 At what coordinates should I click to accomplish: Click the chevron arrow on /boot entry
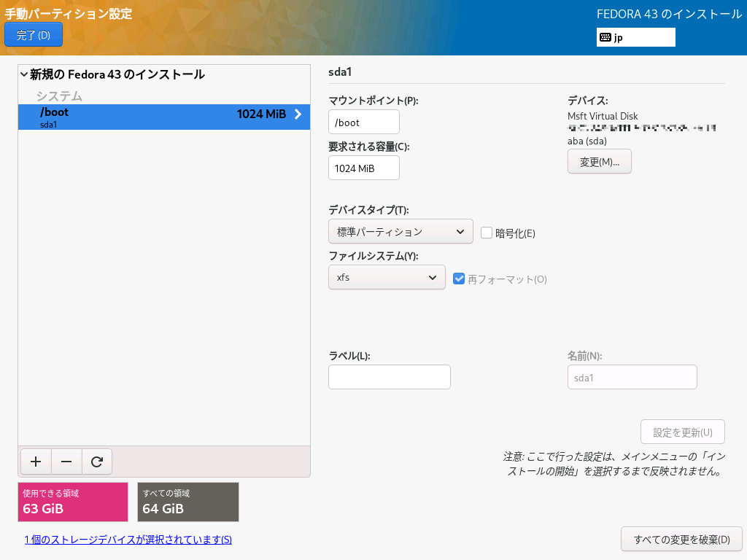click(x=298, y=114)
